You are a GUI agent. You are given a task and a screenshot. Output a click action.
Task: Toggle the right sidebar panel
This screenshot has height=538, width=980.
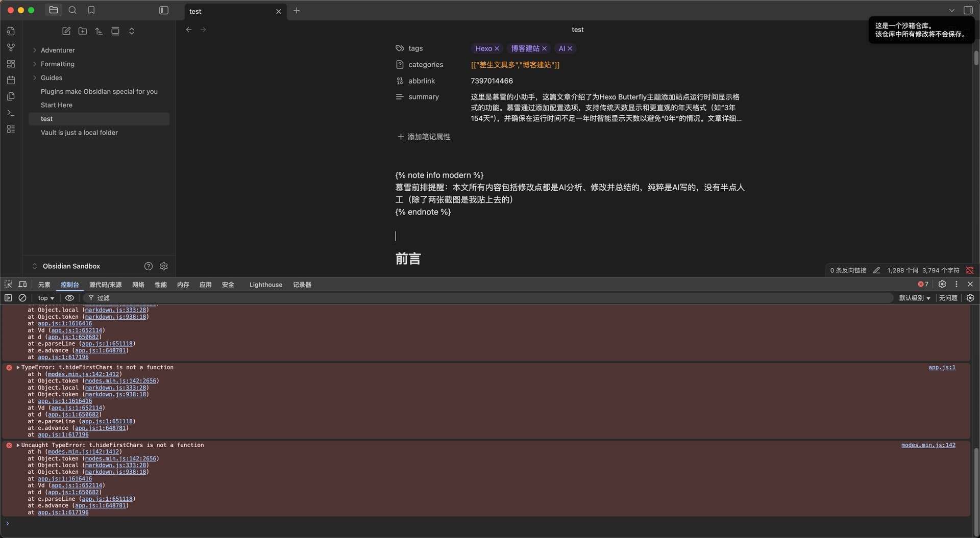click(968, 10)
